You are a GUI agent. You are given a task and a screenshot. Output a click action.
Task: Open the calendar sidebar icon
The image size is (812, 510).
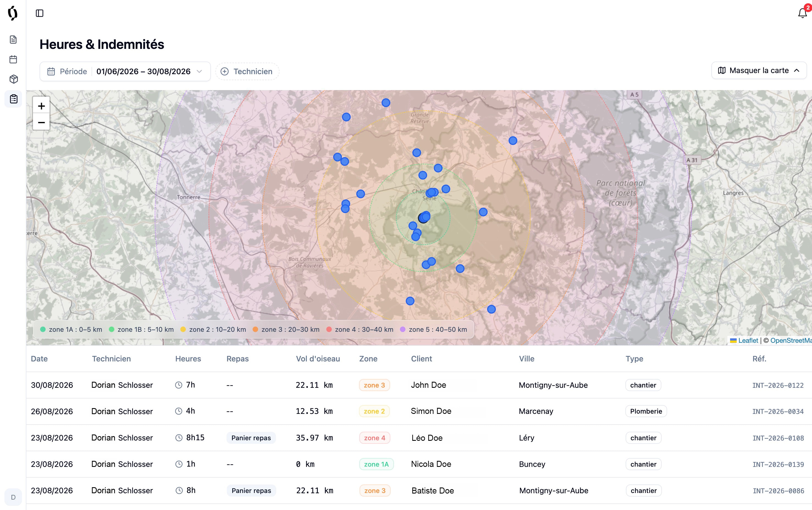coord(13,59)
